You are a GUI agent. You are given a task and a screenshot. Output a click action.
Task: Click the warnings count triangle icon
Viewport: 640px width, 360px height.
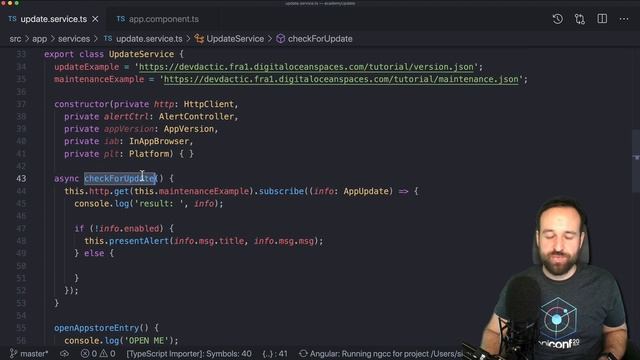coord(104,353)
